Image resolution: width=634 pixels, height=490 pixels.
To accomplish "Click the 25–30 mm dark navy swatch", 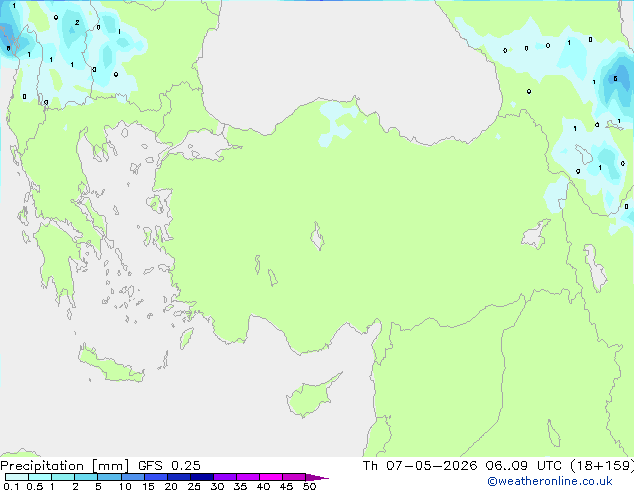I will pyautogui.click(x=202, y=477).
